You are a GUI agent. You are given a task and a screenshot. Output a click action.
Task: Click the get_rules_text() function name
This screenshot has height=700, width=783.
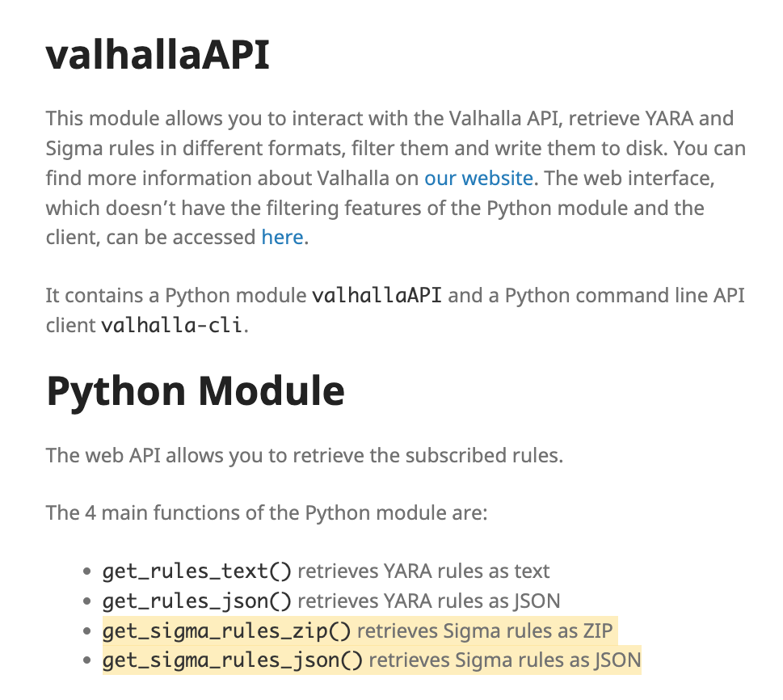click(x=196, y=571)
